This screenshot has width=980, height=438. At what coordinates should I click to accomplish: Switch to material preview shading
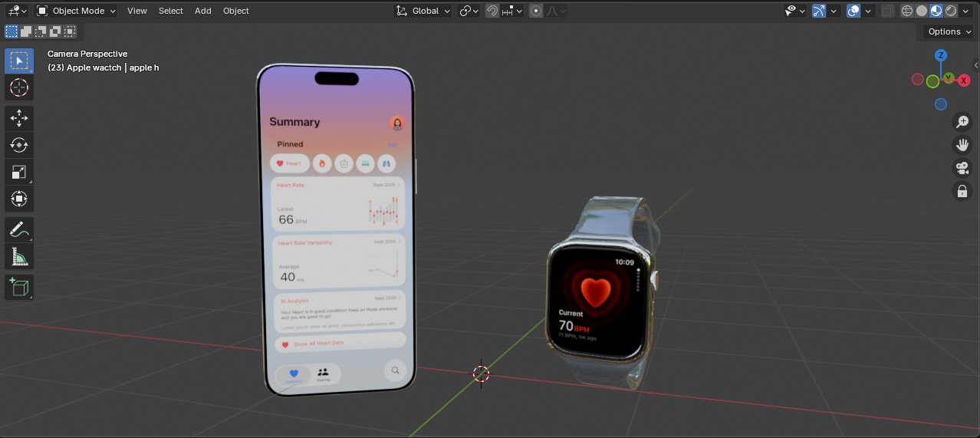[x=936, y=11]
